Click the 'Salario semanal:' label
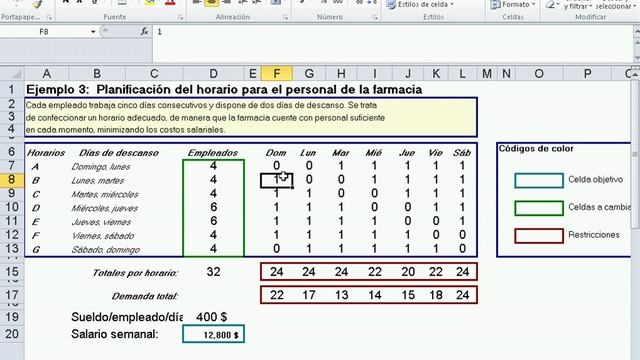 point(115,334)
